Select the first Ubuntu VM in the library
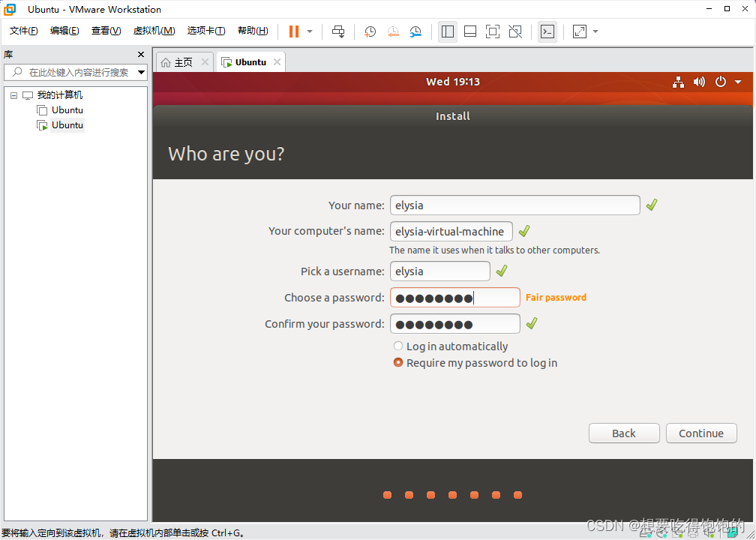 point(67,110)
